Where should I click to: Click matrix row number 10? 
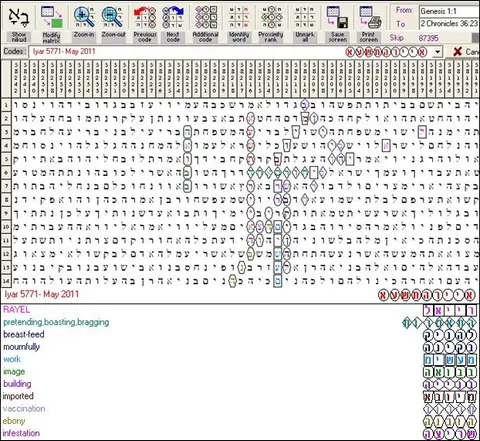point(6,227)
